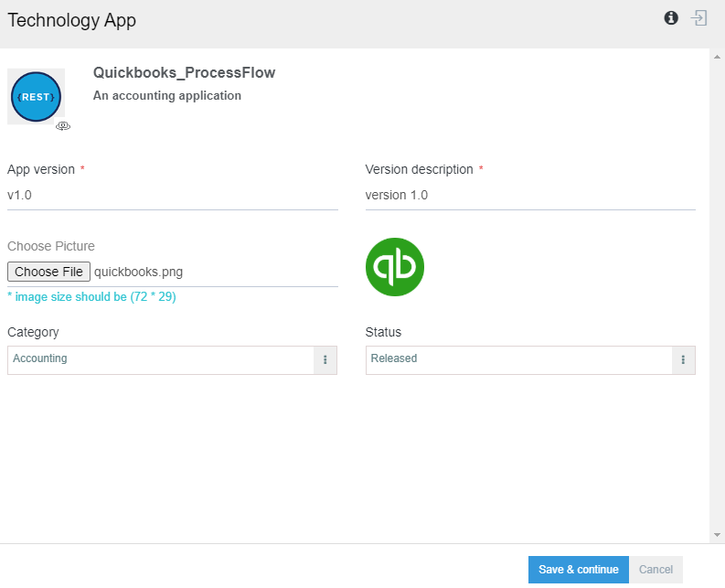Click the info icon in header

[671, 18]
